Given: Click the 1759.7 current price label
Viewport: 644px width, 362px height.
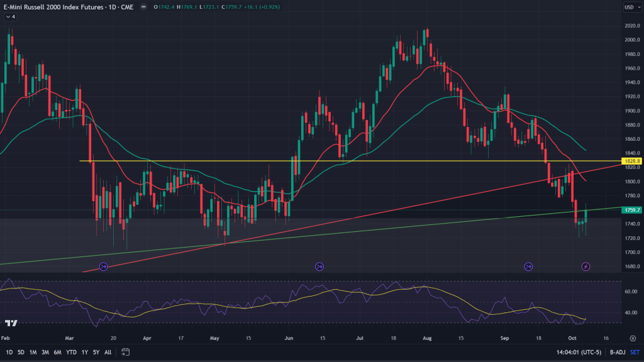Looking at the screenshot, I should click(631, 210).
